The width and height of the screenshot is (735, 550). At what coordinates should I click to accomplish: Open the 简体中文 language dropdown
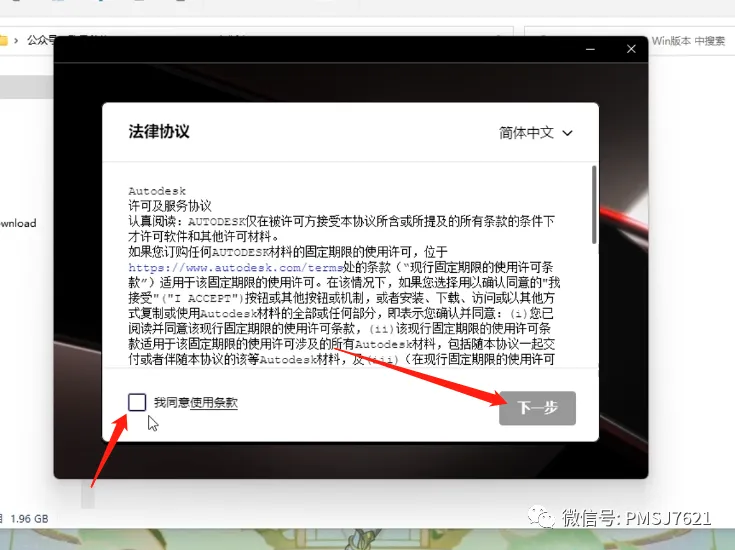536,133
